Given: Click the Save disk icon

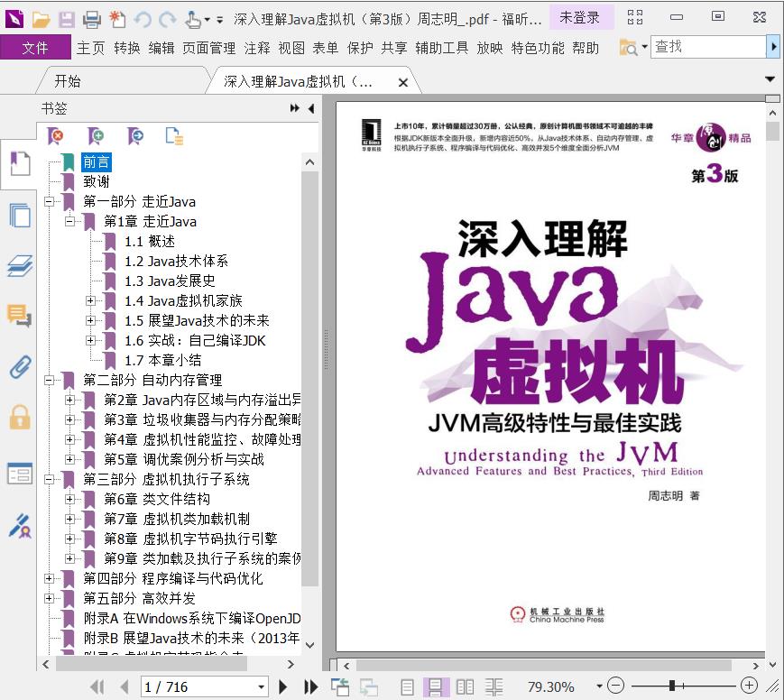Looking at the screenshot, I should click(66, 20).
